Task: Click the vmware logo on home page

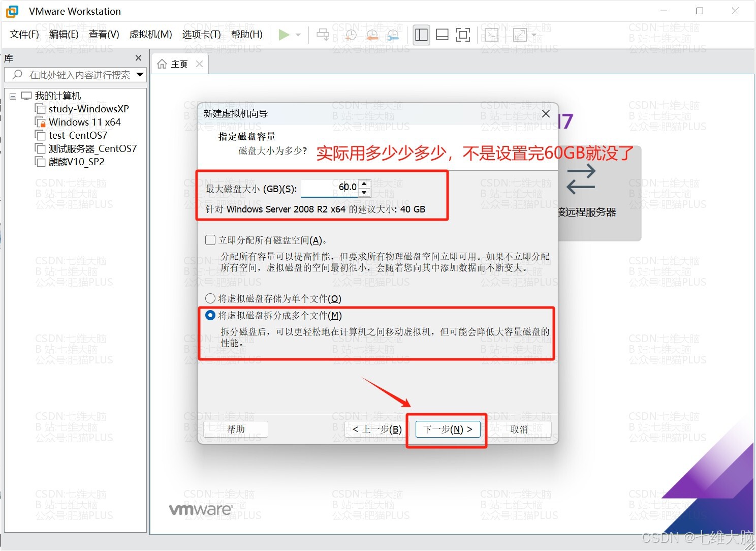Action: click(x=201, y=509)
